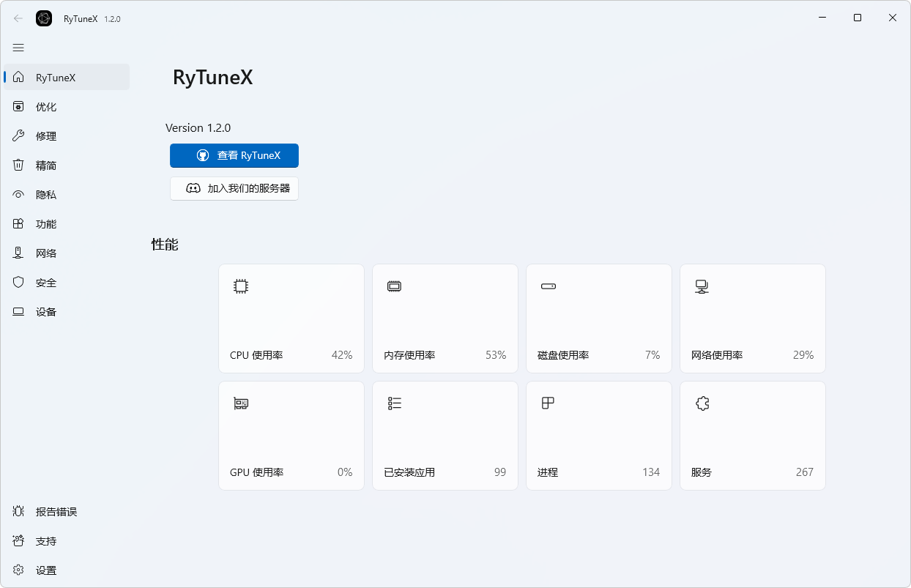Click the GPU 使用率 card
Image resolution: width=911 pixels, height=588 pixels.
(291, 435)
